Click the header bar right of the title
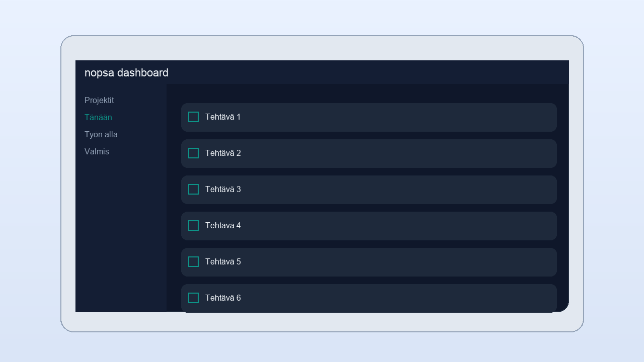This screenshot has width=644, height=362. point(367,72)
